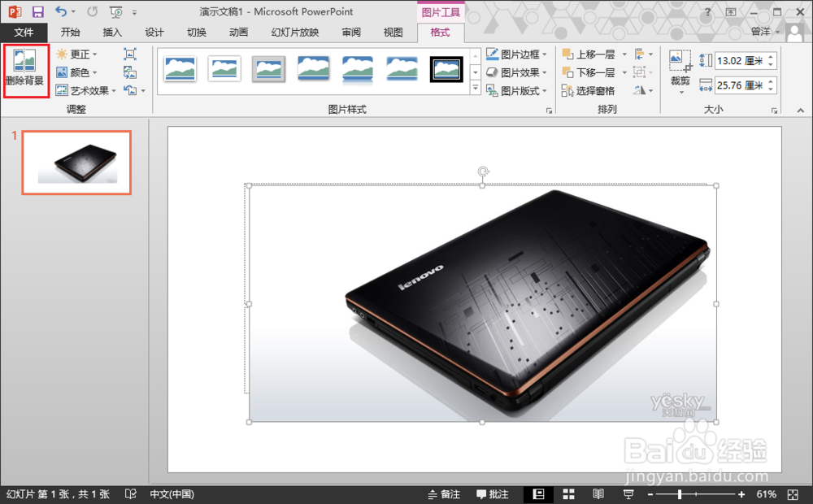Open the ribbon display options icon

(731, 12)
